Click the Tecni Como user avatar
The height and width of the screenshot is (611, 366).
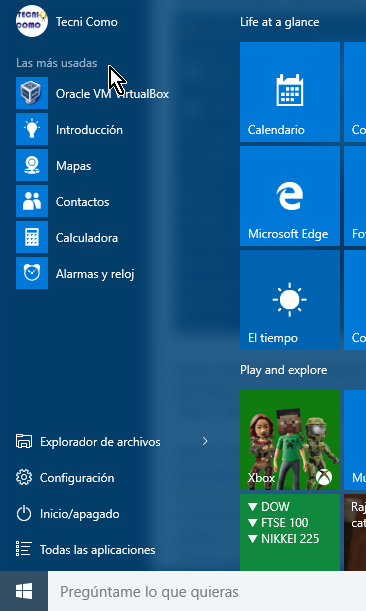pos(32,21)
